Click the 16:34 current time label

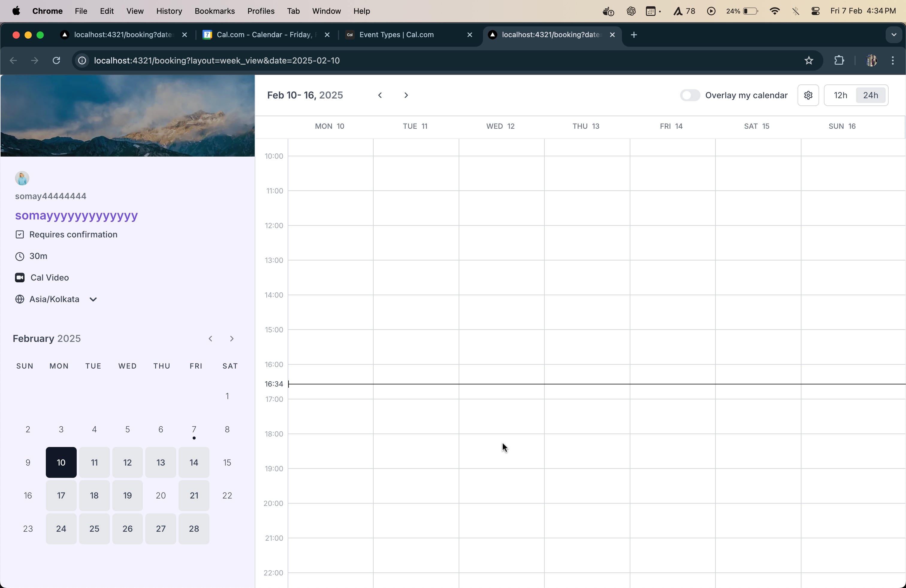coord(274,384)
